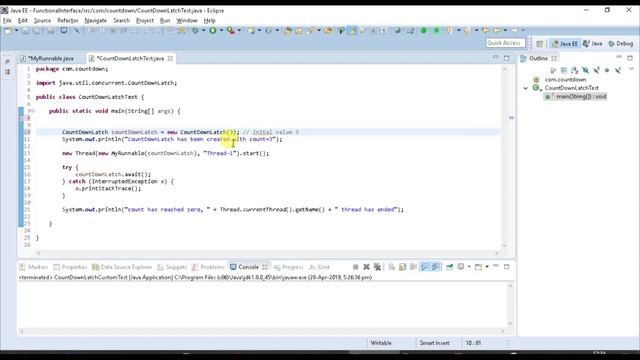Open the Progress tab

[x=289, y=267]
